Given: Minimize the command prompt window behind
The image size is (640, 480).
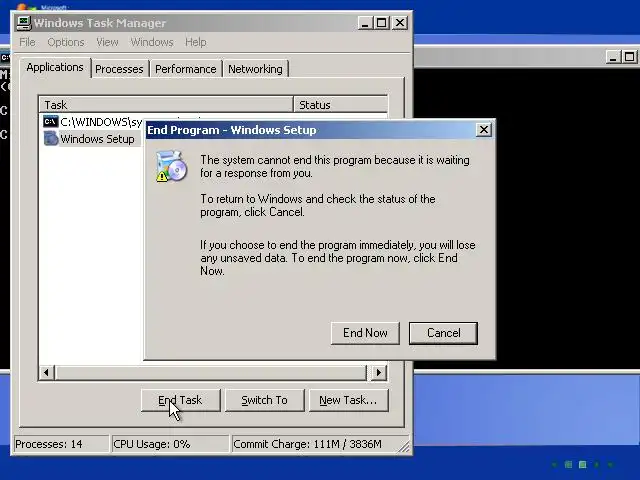Looking at the screenshot, I should click(x=612, y=57).
